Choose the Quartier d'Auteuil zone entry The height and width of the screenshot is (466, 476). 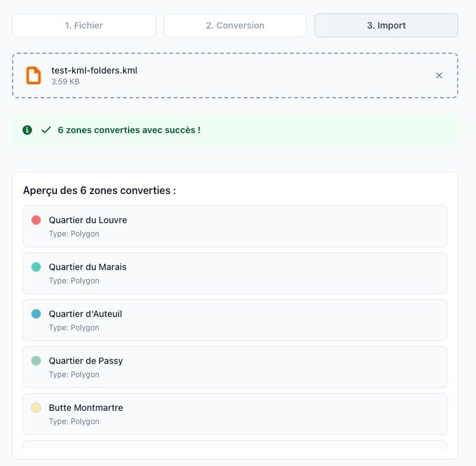(x=235, y=320)
